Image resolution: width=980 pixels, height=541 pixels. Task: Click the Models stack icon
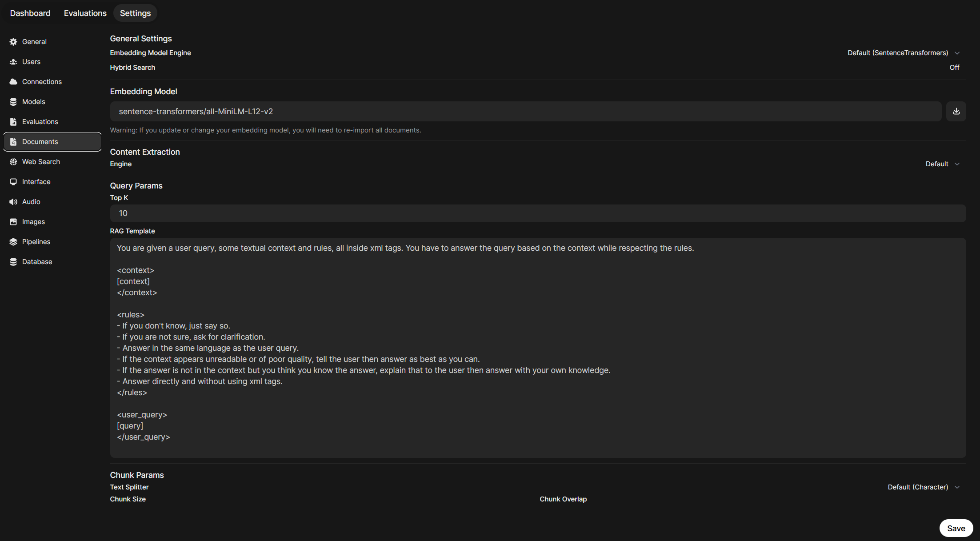click(13, 102)
